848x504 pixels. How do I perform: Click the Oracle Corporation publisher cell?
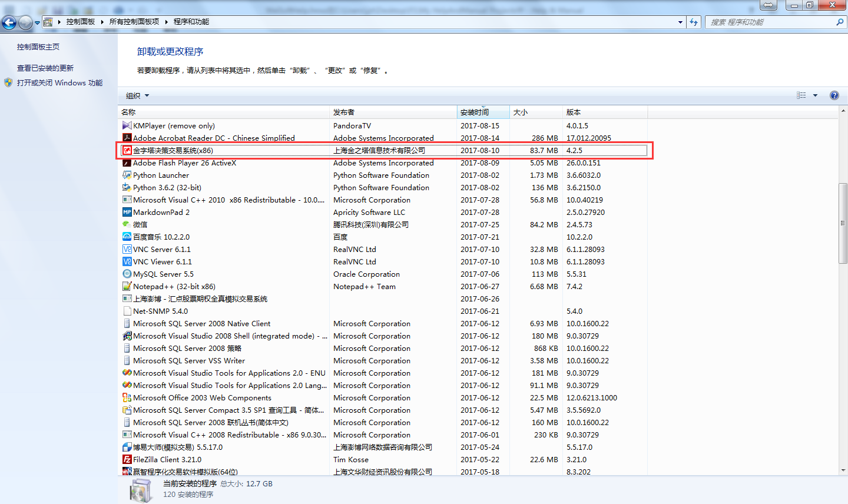pos(366,274)
